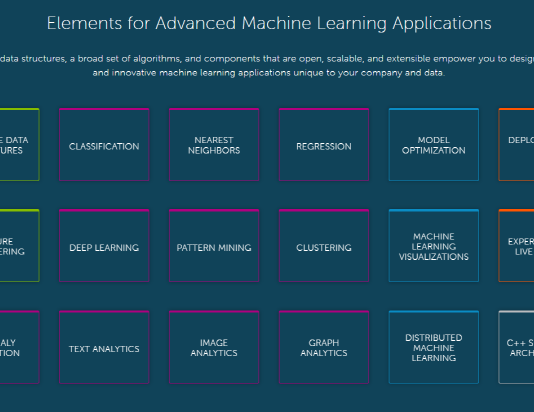The height and width of the screenshot is (412, 534).
Task: Select the Deep Learning tile
Action: coord(104,246)
